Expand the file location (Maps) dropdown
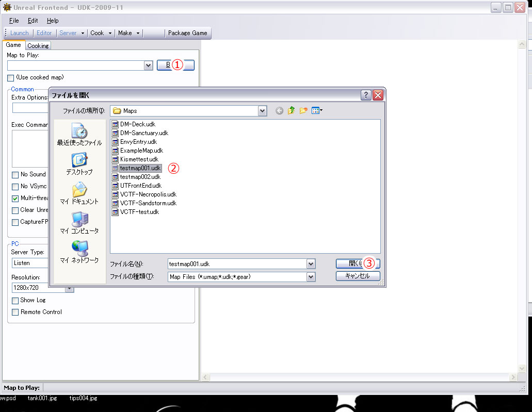The image size is (532, 412). tap(262, 111)
